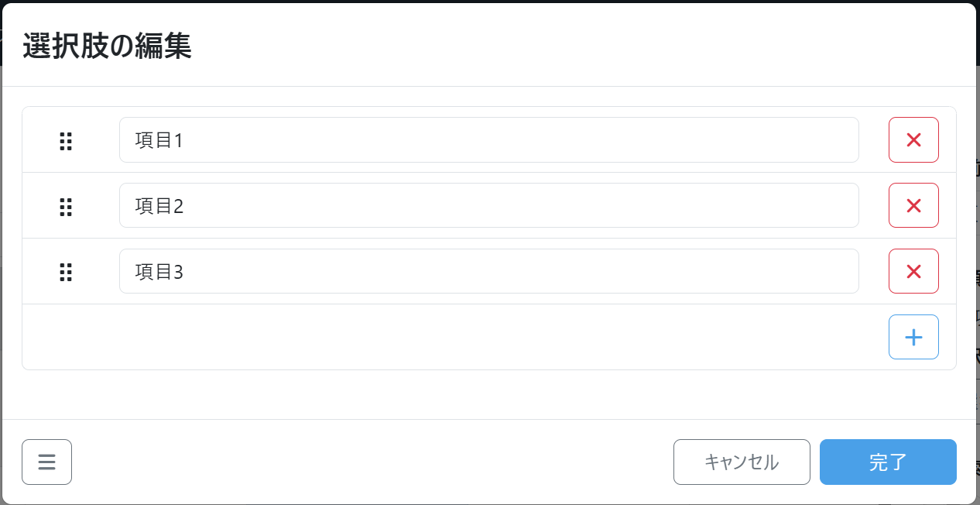Add a new option with plus button
The image size is (980, 505).
click(x=913, y=337)
